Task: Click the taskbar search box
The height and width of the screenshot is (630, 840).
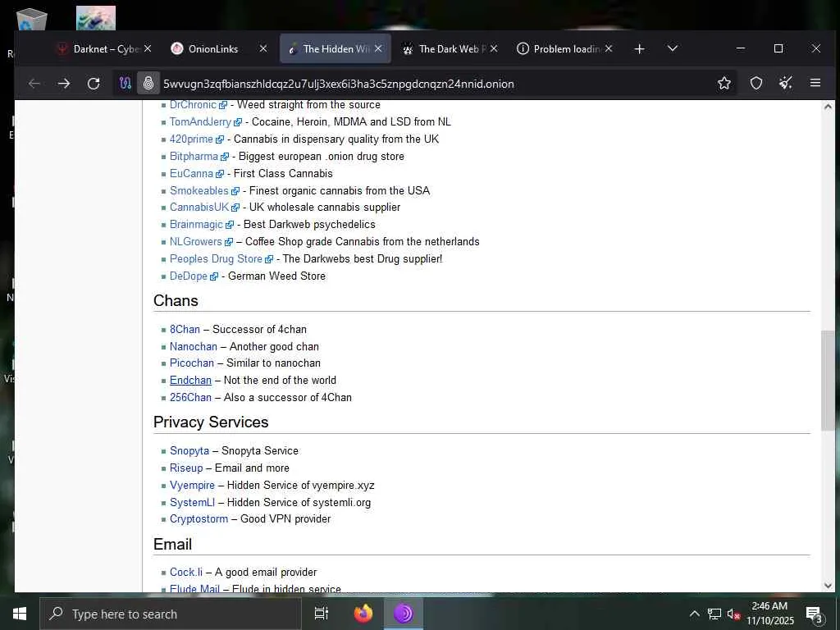Action: (171, 614)
